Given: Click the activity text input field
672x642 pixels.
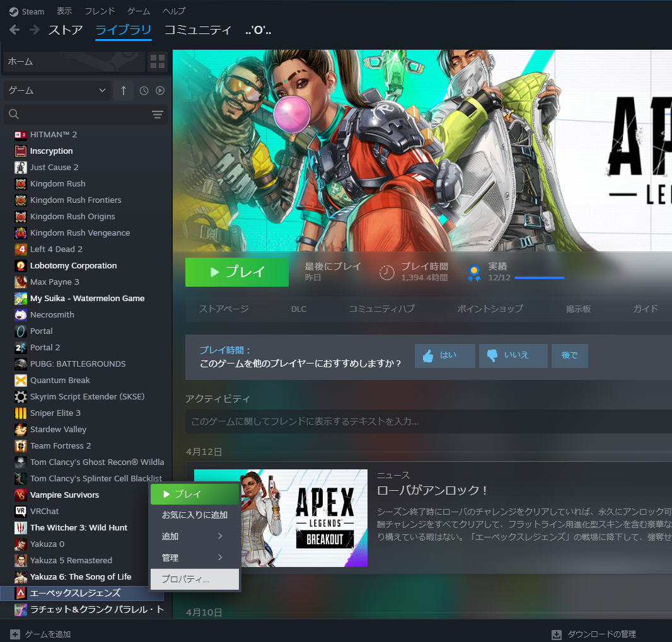Looking at the screenshot, I should point(429,422).
